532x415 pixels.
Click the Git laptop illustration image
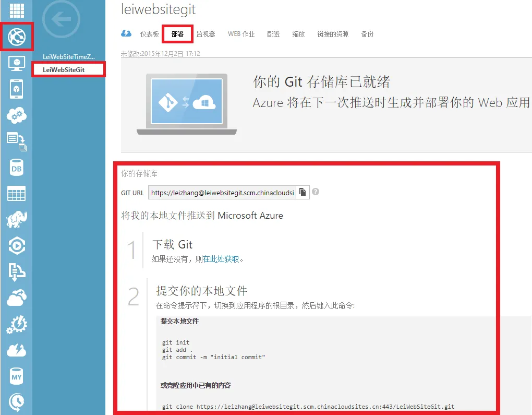click(x=187, y=104)
